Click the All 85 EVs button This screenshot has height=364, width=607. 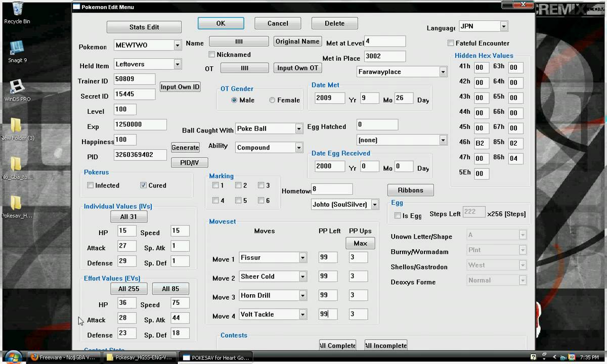(x=170, y=289)
